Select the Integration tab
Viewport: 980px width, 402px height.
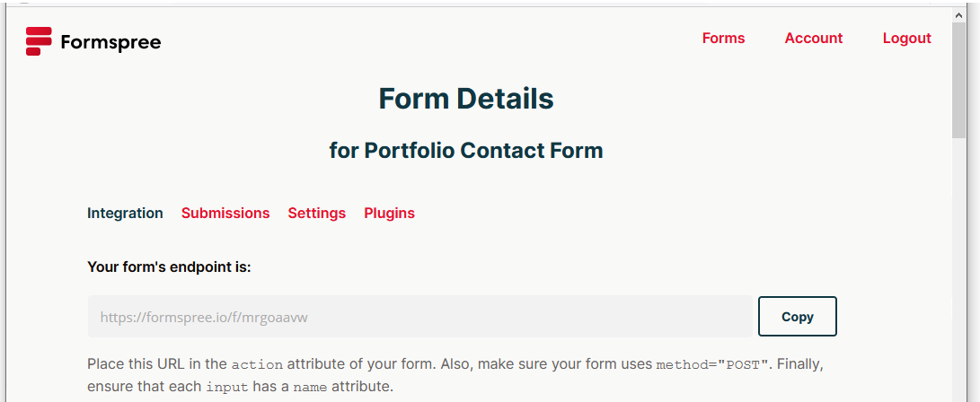[x=125, y=214]
